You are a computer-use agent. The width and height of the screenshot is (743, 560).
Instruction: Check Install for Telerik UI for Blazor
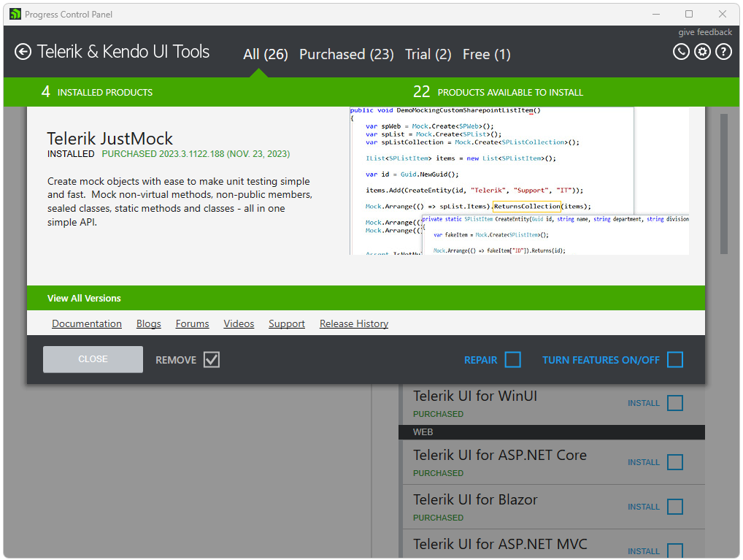click(x=674, y=506)
